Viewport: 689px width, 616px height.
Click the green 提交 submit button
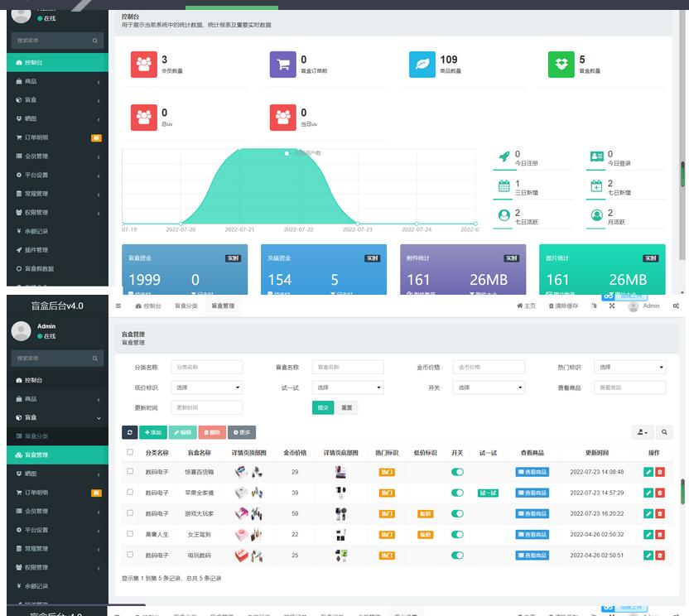pyautogui.click(x=323, y=407)
